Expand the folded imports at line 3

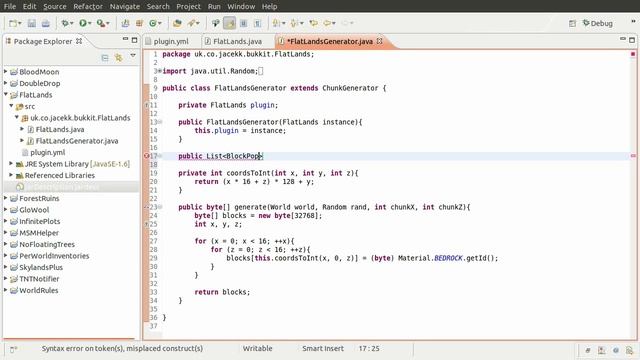160,71
